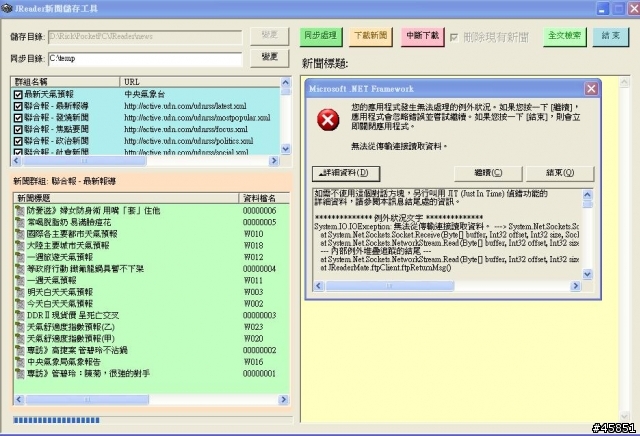640x436 pixels.
Task: Select the file name cell W003
Action: click(x=253, y=292)
